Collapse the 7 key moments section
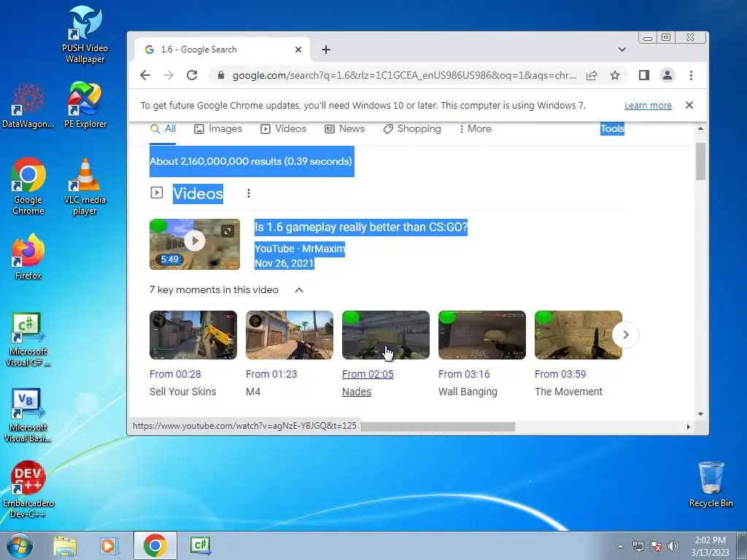Viewport: 747px width, 560px height. 299,290
